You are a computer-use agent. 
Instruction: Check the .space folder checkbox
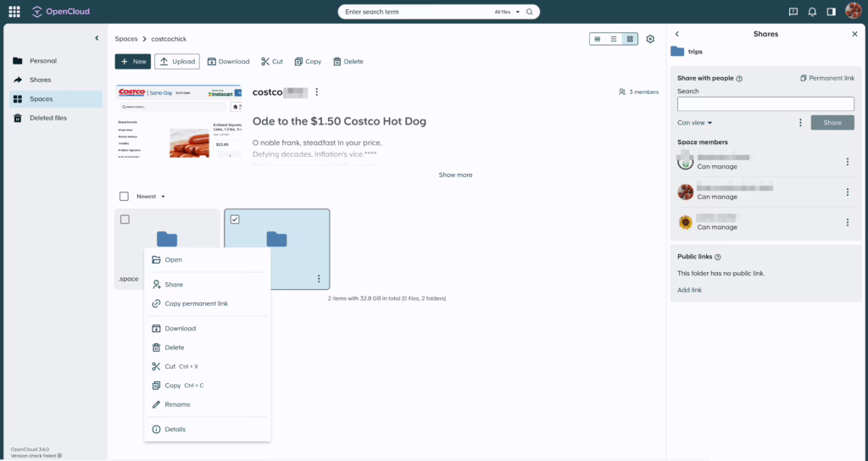pos(125,219)
